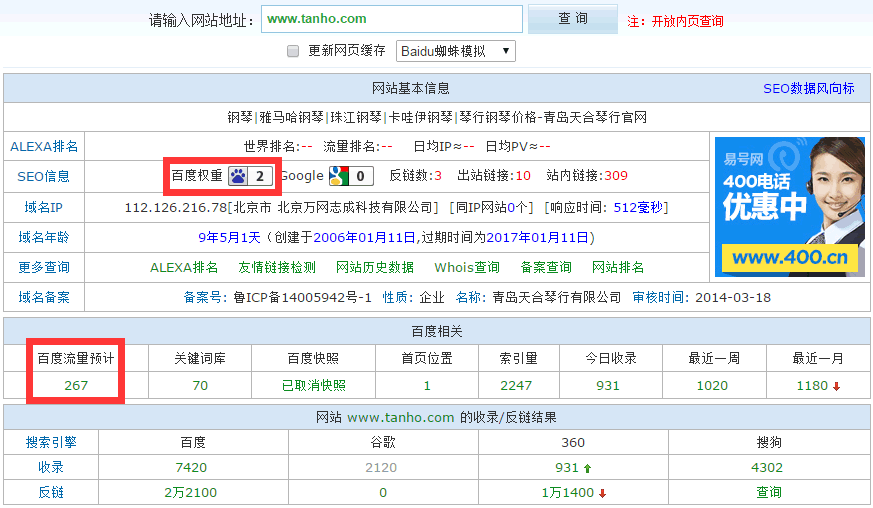Open the green ALEXA排名 query link

point(184,267)
